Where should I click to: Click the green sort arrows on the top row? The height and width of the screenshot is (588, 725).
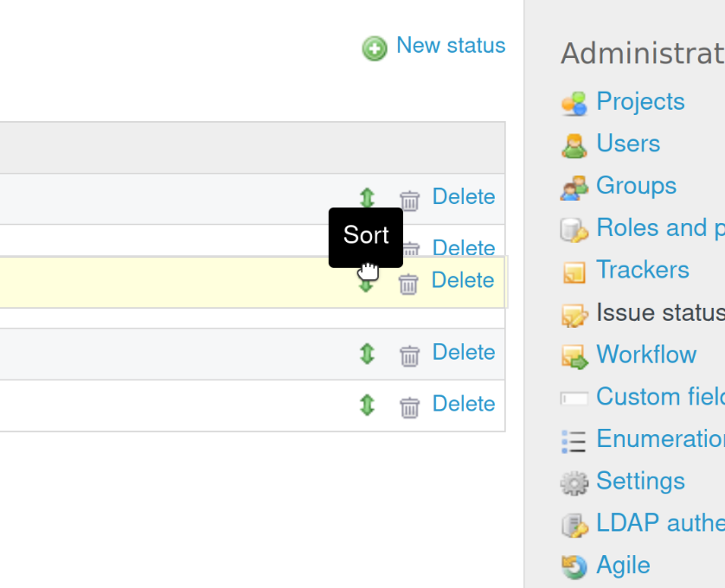click(x=366, y=198)
